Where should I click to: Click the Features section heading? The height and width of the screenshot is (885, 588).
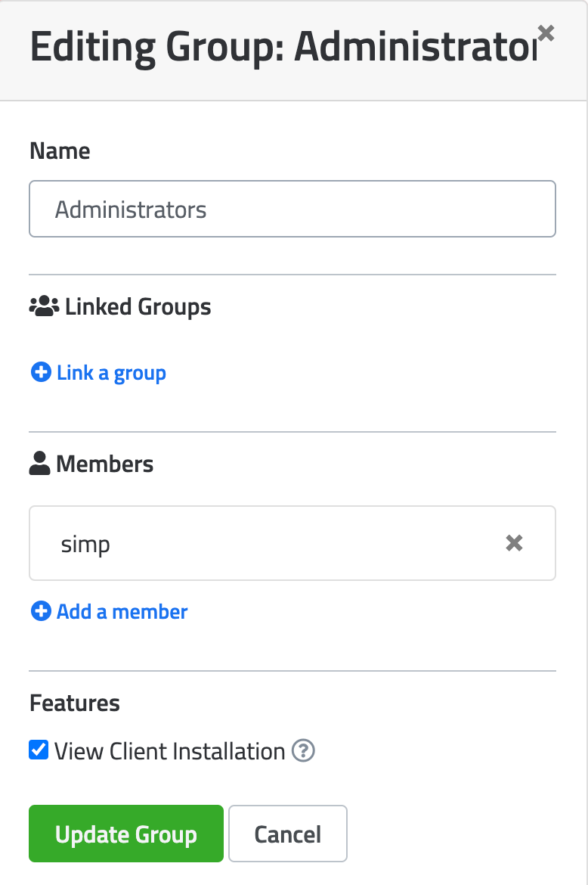[74, 703]
